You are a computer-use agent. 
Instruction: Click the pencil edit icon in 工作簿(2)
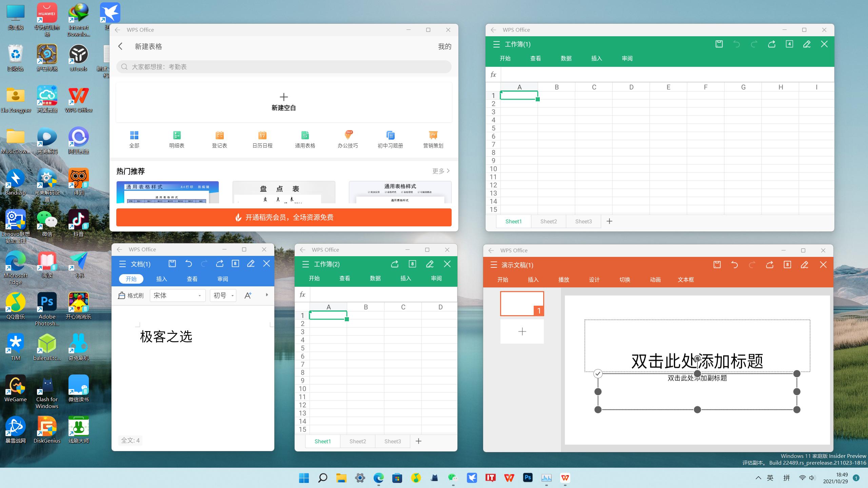click(x=429, y=264)
